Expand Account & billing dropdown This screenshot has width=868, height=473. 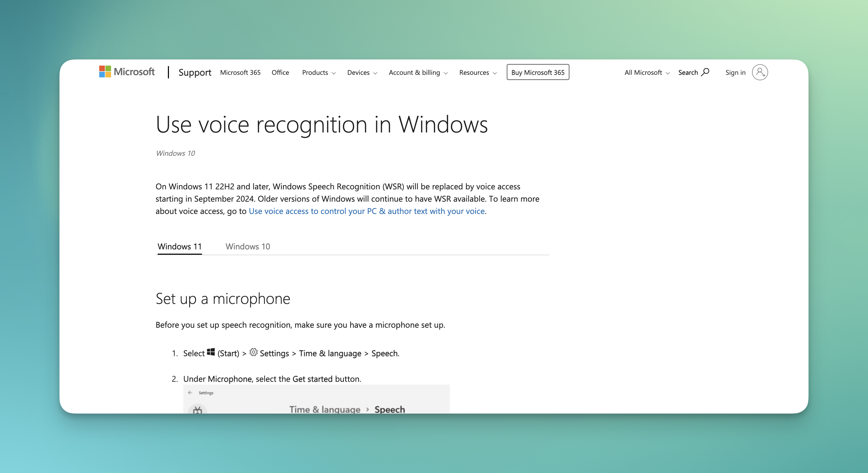point(418,73)
